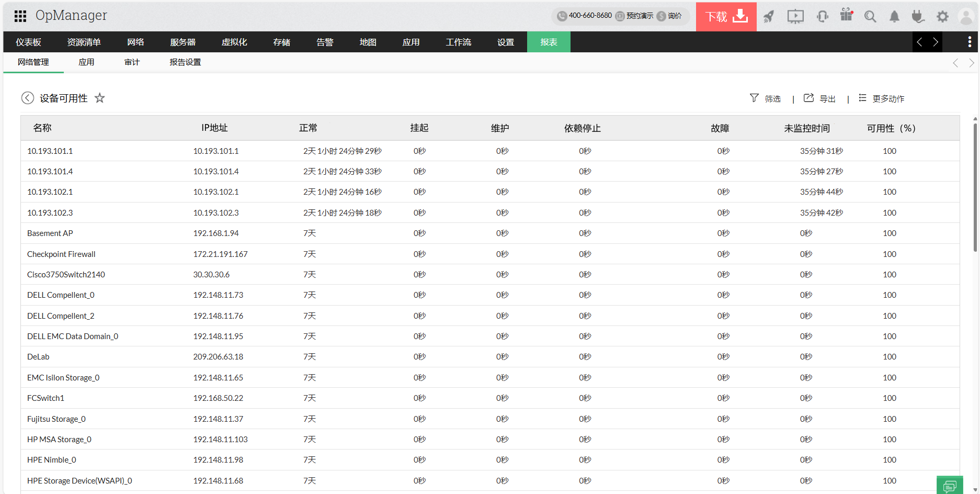Click the sub-tab scroll left chevron
Viewport: 980px width, 494px height.
(x=955, y=63)
